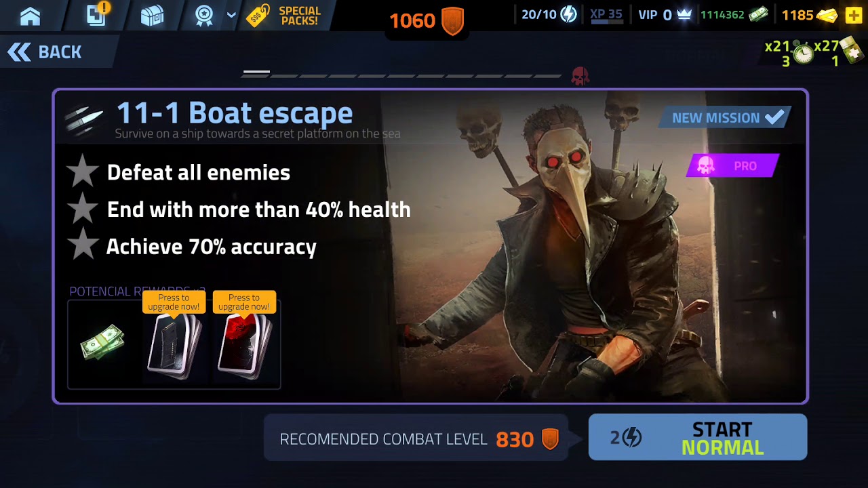The width and height of the screenshot is (868, 488).
Task: Go back with the BACK button
Action: pos(45,52)
